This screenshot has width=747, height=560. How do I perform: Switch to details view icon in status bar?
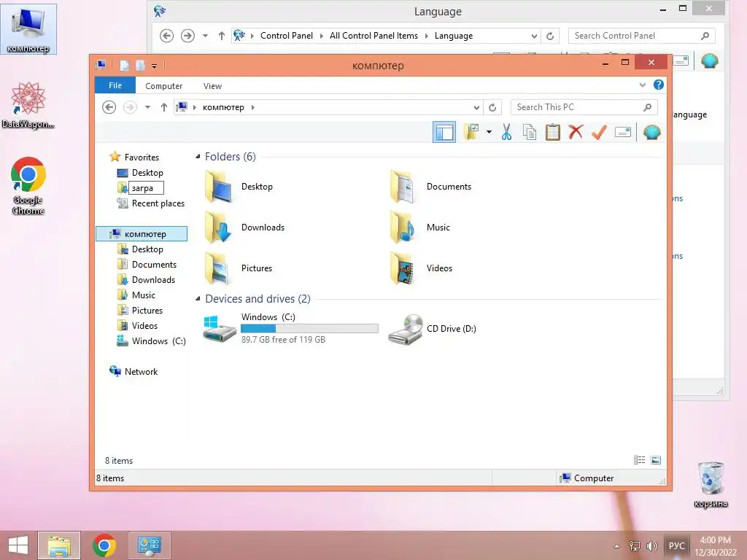(639, 460)
